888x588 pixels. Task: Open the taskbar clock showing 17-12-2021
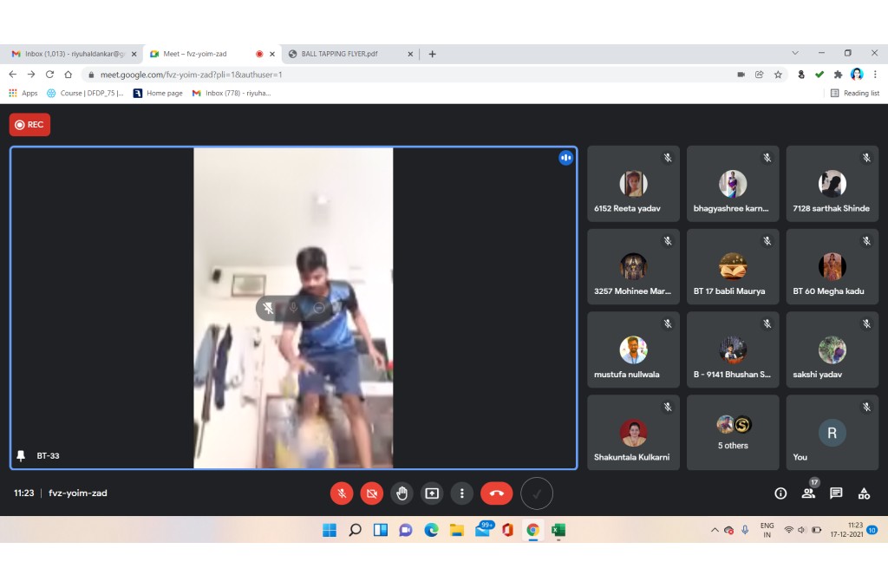tap(846, 530)
